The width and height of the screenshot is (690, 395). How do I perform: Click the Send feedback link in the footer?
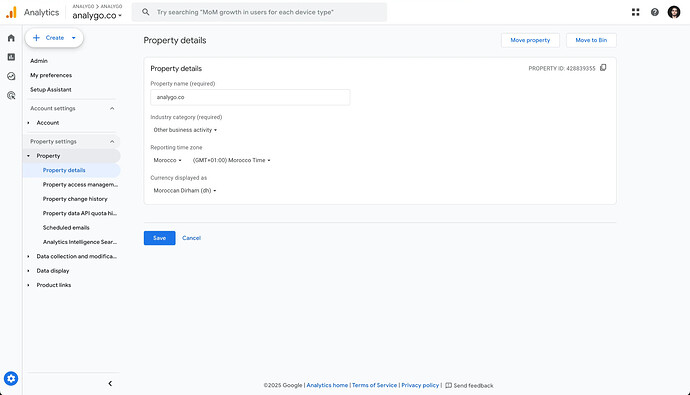[469, 385]
